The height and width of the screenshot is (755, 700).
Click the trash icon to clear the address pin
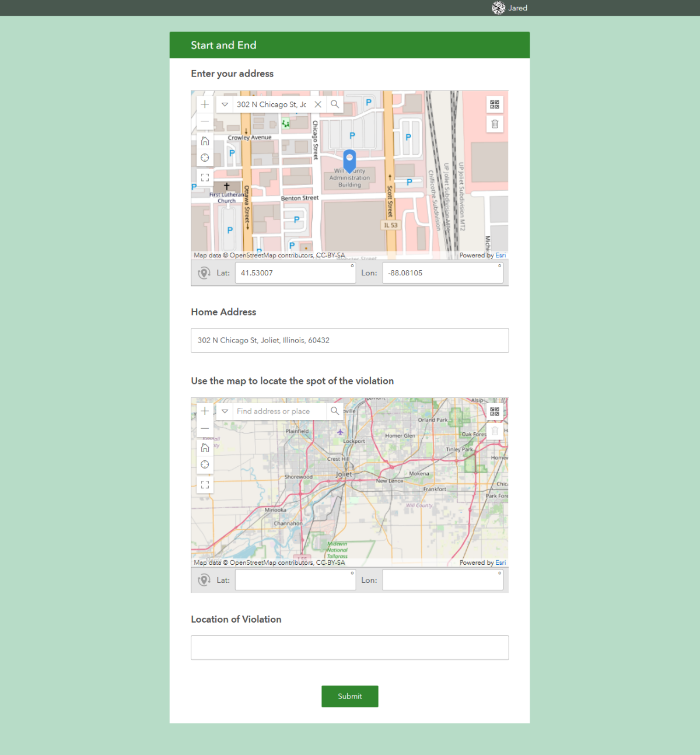pos(494,124)
